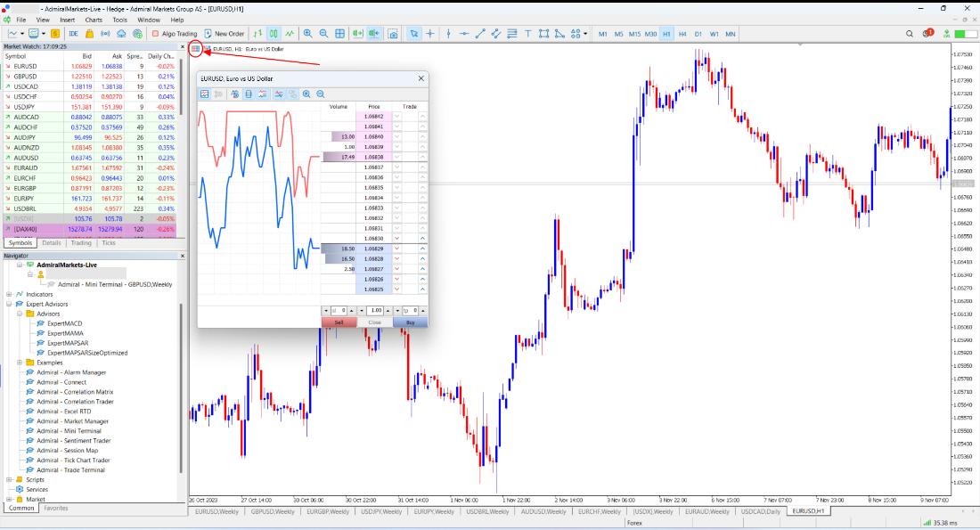Zoom in on the main chart
Viewport: 980px width, 530px height.
pos(307,34)
